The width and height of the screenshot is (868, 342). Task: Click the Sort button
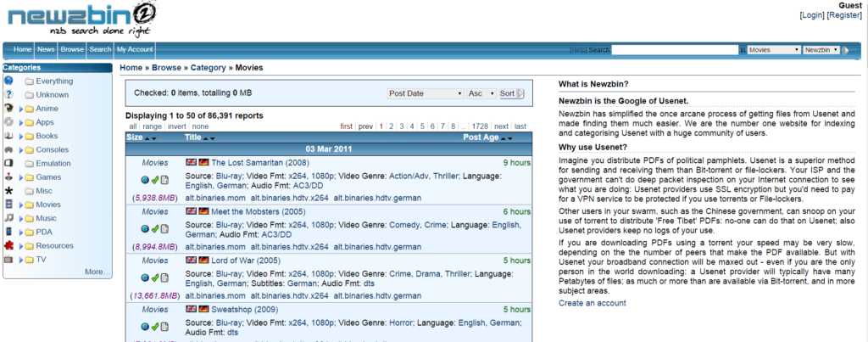click(x=511, y=93)
